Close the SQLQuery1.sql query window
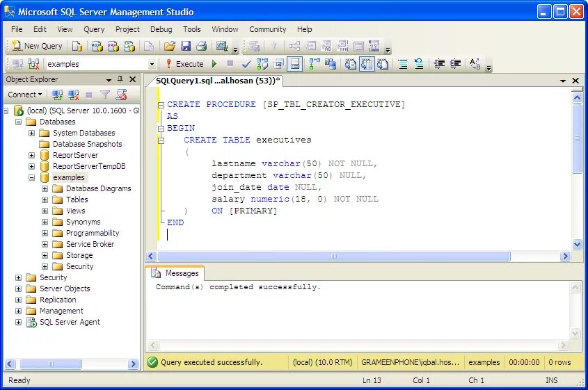The height and width of the screenshot is (390, 588). (x=575, y=81)
